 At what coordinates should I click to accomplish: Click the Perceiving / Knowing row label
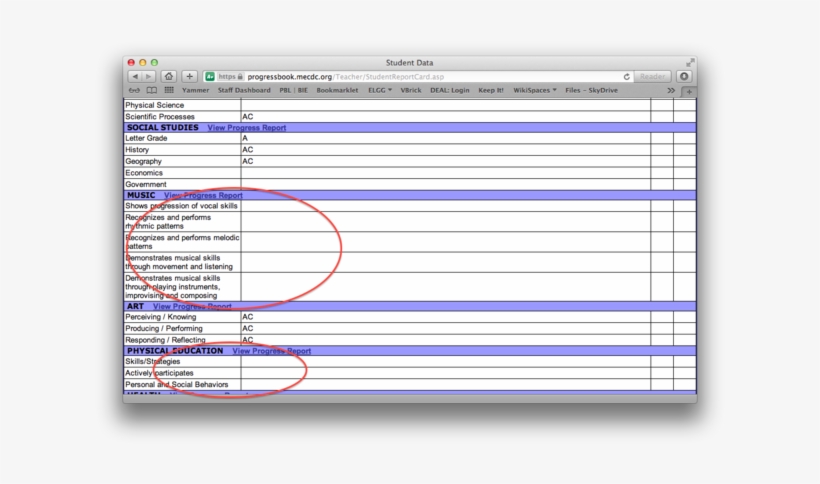tap(161, 317)
